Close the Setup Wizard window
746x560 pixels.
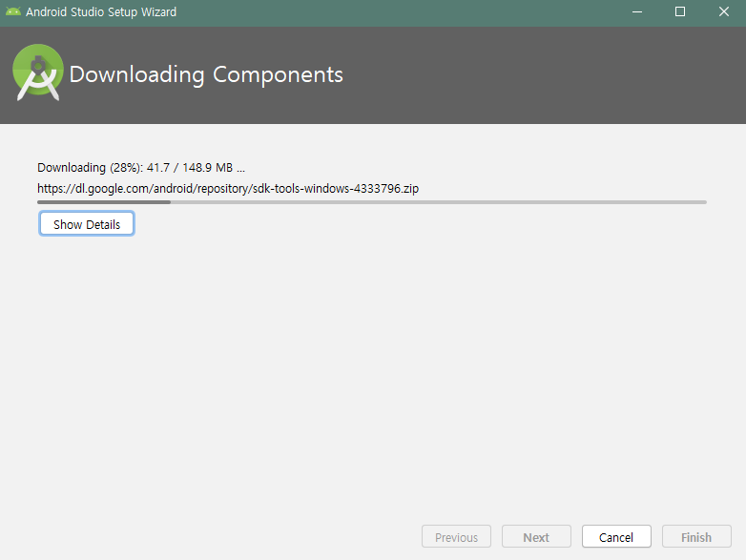pyautogui.click(x=724, y=11)
